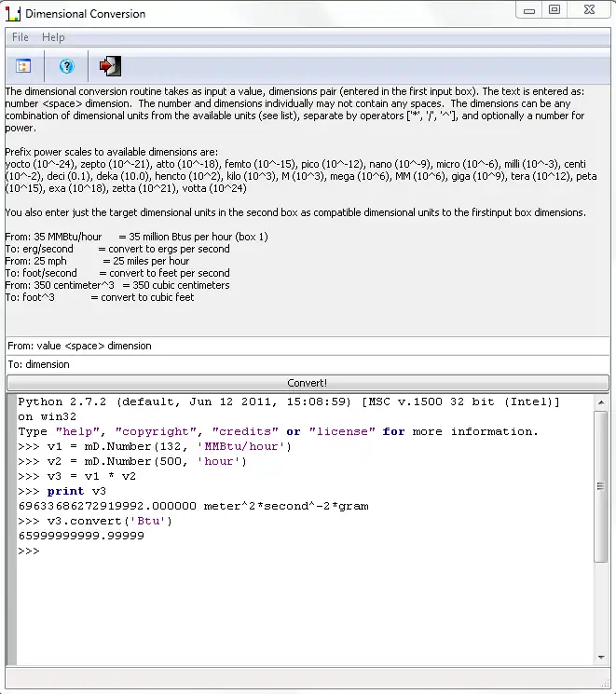Image resolution: width=616 pixels, height=694 pixels.
Task: Maximize the Dimensional Conversion window
Action: pyautogui.click(x=554, y=9)
